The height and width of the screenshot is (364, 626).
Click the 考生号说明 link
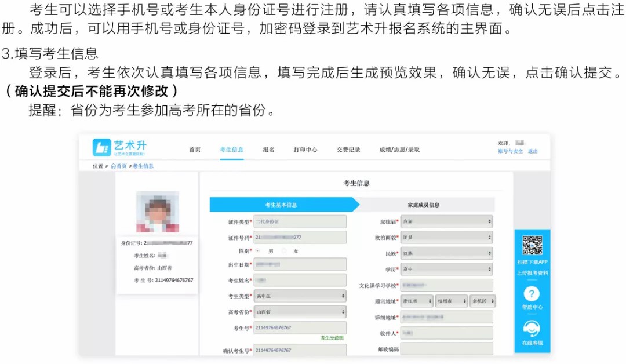pyautogui.click(x=332, y=338)
